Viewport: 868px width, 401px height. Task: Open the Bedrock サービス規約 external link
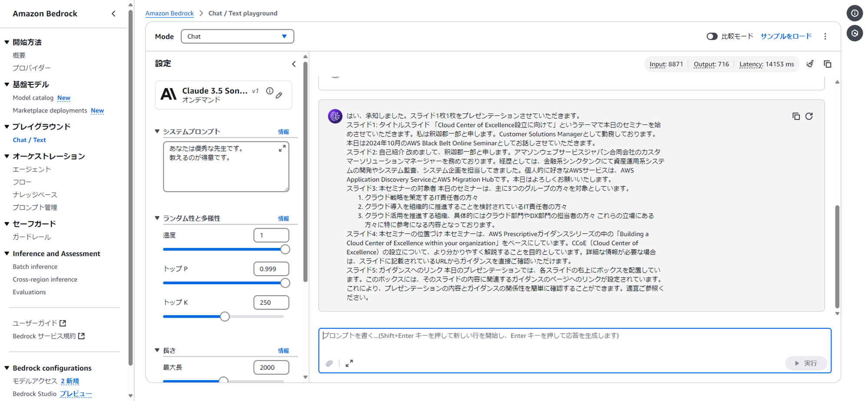49,336
